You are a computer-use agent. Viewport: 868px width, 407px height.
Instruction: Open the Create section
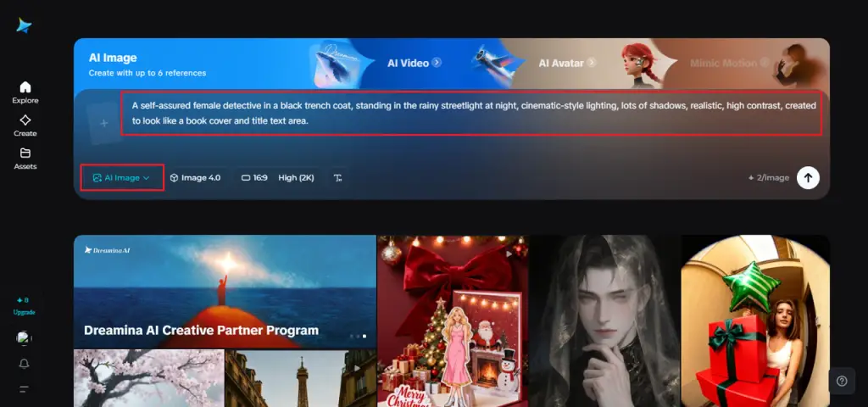25,125
